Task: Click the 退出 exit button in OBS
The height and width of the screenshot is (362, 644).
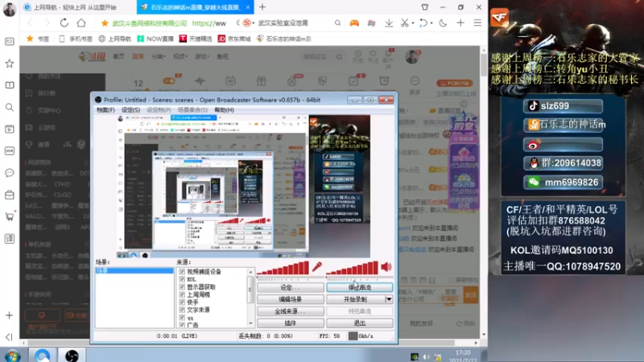Action: pos(359,323)
